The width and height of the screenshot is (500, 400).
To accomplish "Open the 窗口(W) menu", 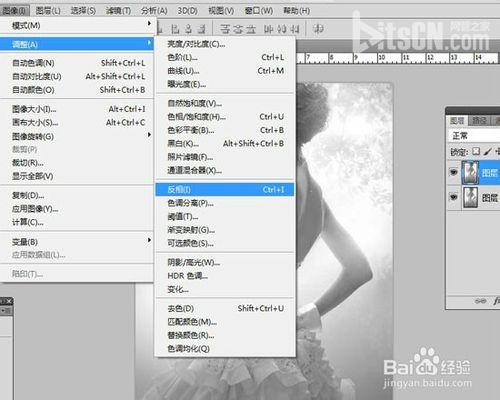I will pyautogui.click(x=259, y=11).
